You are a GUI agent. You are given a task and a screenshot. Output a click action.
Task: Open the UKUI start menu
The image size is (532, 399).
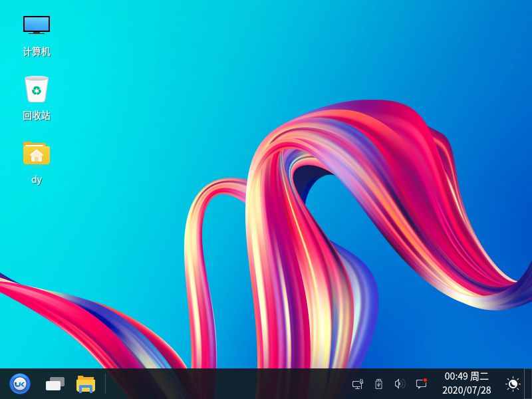point(20,384)
